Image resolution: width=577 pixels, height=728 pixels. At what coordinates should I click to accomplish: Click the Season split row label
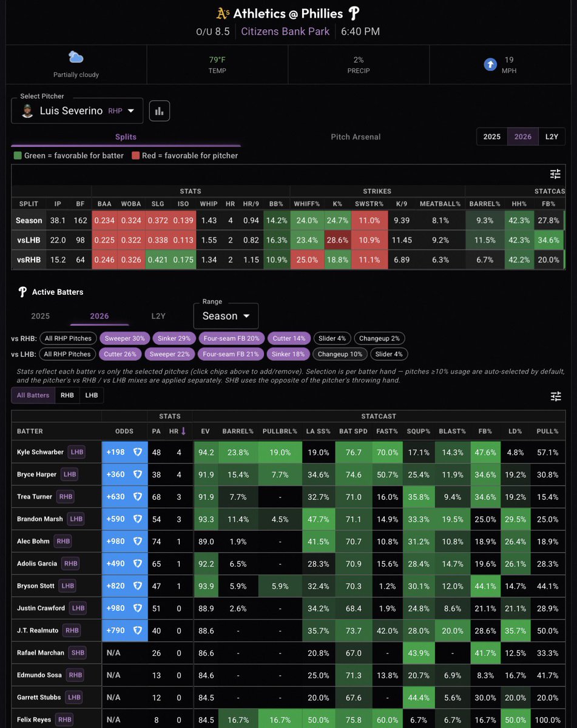(x=29, y=220)
